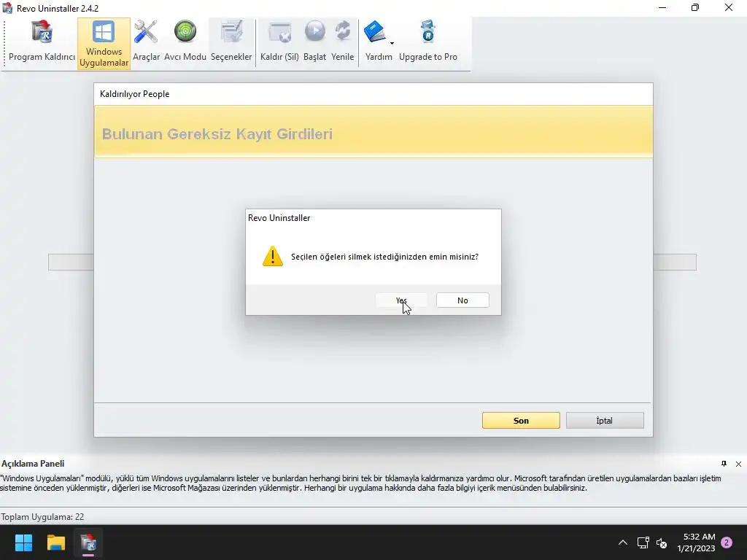Click the warning triangle icon in dialog

(x=273, y=257)
